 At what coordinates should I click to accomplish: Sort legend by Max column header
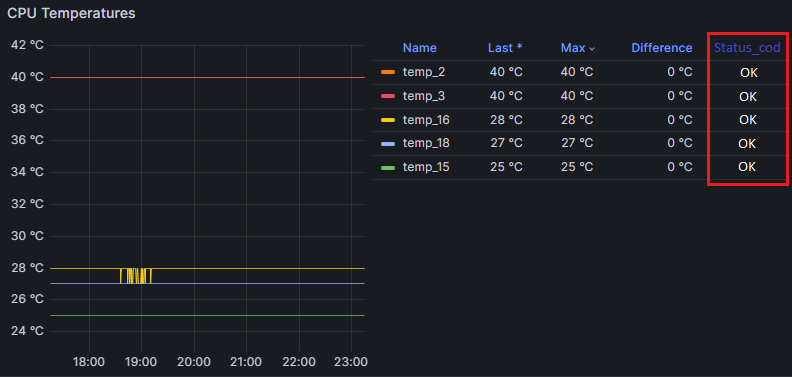point(573,48)
